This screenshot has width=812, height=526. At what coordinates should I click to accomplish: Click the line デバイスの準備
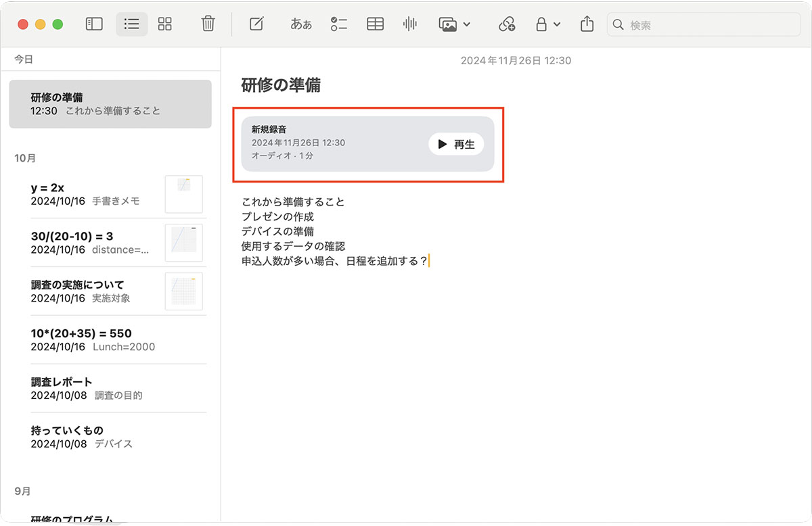(x=277, y=232)
